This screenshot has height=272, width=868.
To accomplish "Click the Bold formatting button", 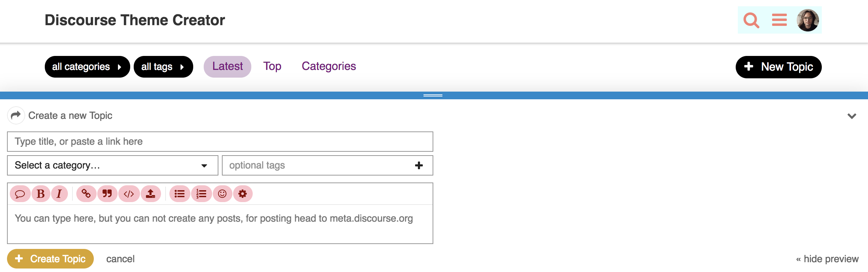I will [41, 194].
